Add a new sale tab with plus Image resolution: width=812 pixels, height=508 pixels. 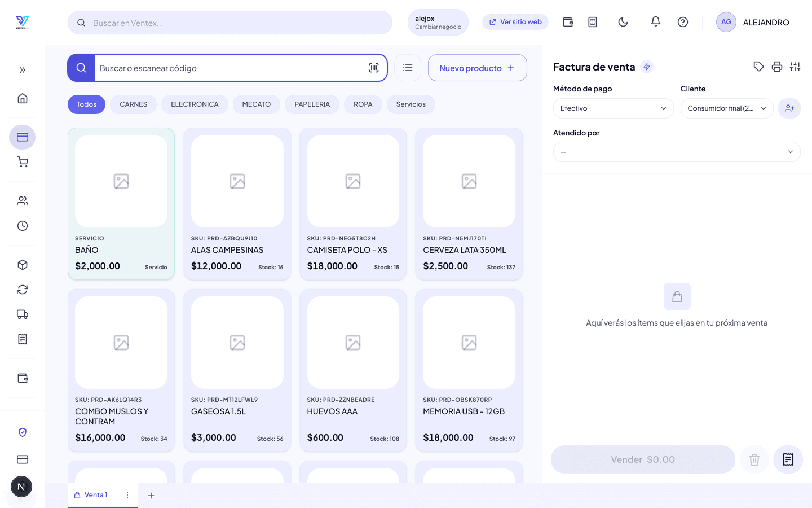pos(151,496)
